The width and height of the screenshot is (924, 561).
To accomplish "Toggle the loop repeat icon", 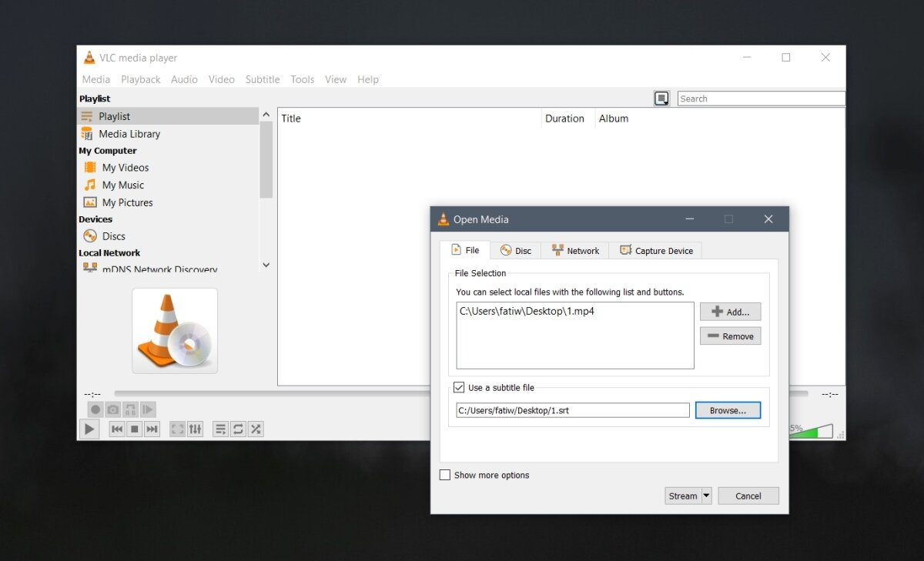I will click(x=238, y=429).
